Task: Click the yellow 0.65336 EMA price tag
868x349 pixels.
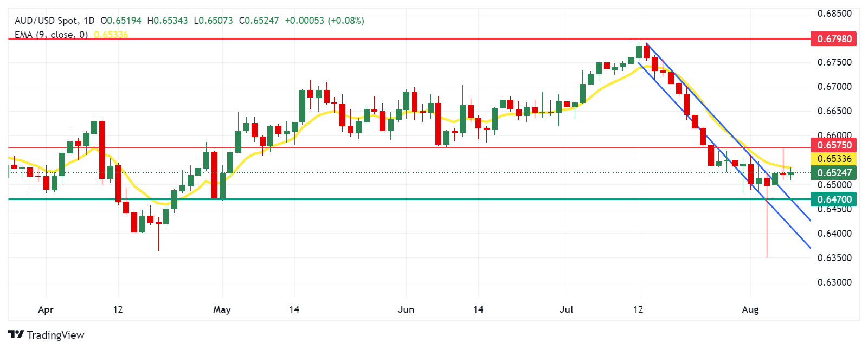Action: tap(834, 159)
